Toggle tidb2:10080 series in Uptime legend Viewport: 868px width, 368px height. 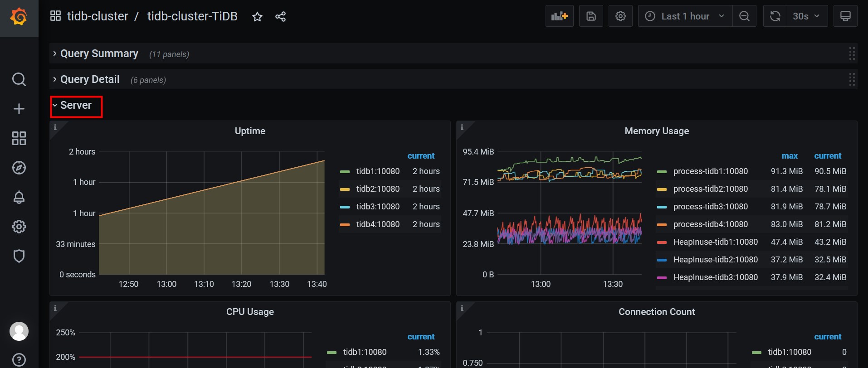(378, 189)
